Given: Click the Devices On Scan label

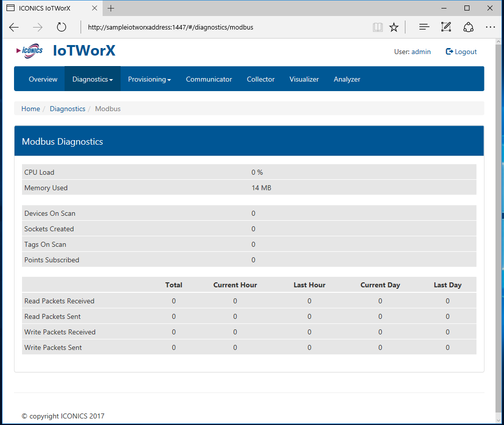Looking at the screenshot, I should pyautogui.click(x=50, y=213).
